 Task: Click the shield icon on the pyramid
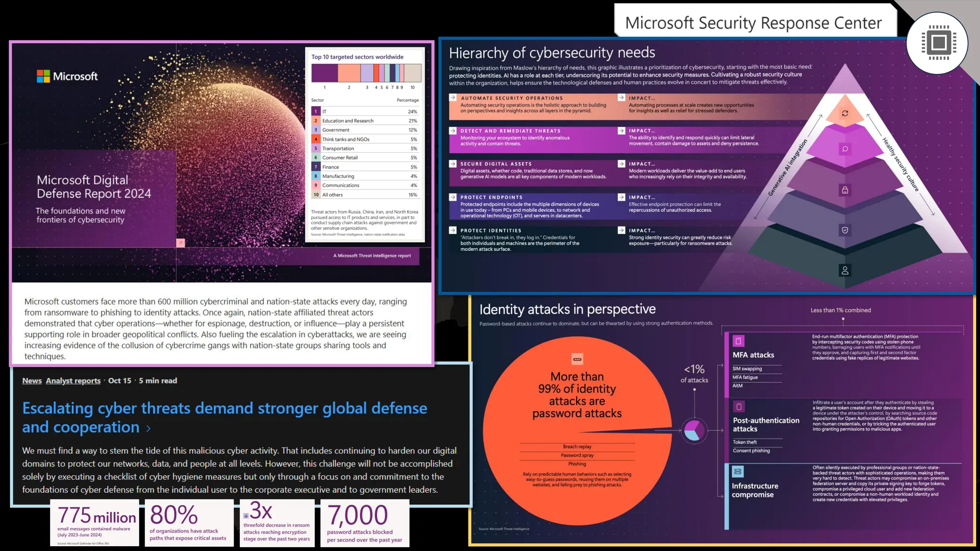(845, 230)
